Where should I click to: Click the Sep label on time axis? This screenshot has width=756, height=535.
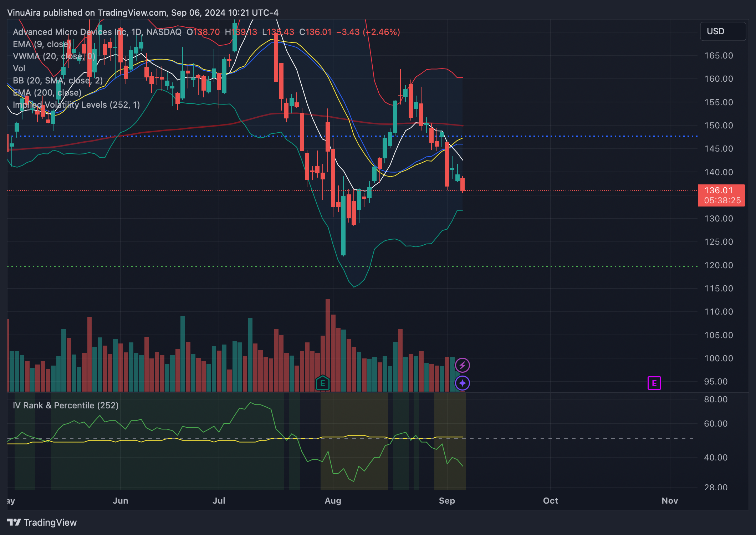[x=447, y=501]
